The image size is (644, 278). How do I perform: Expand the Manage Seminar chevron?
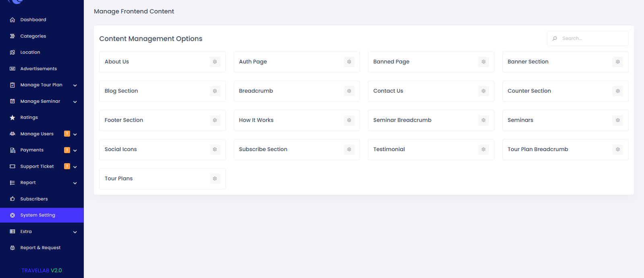[x=75, y=102]
